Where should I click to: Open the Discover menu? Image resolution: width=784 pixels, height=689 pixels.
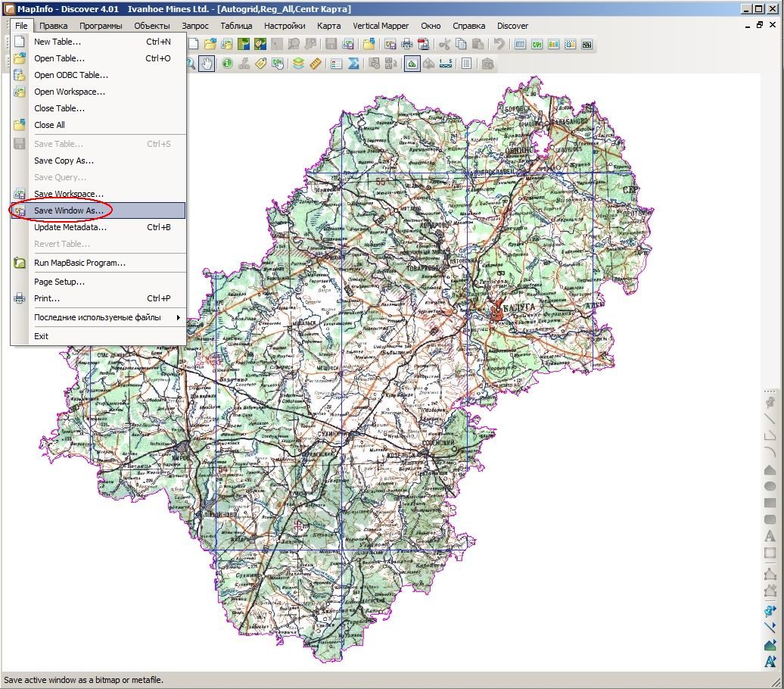pos(512,26)
